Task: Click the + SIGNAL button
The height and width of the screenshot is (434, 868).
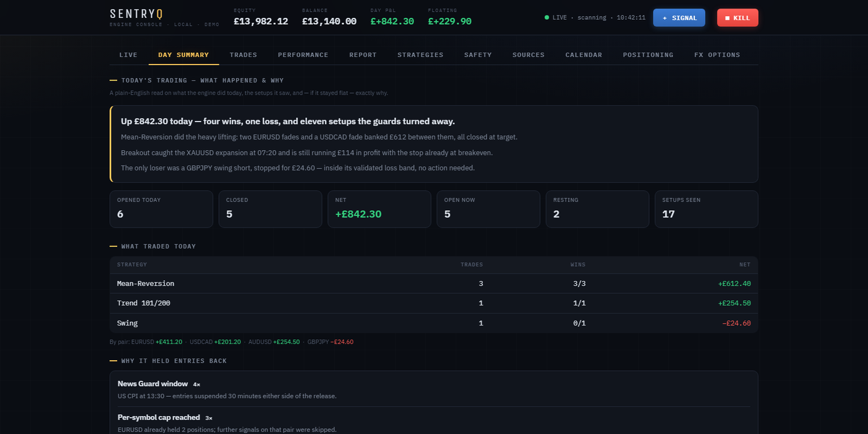Action: [679, 18]
